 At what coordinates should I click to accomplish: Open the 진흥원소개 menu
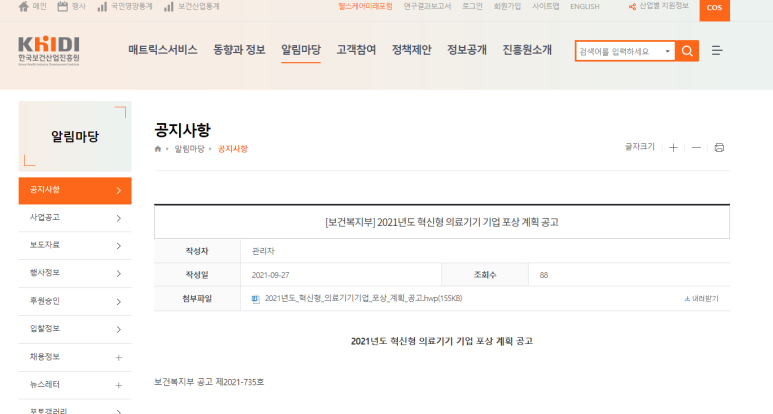pyautogui.click(x=527, y=50)
